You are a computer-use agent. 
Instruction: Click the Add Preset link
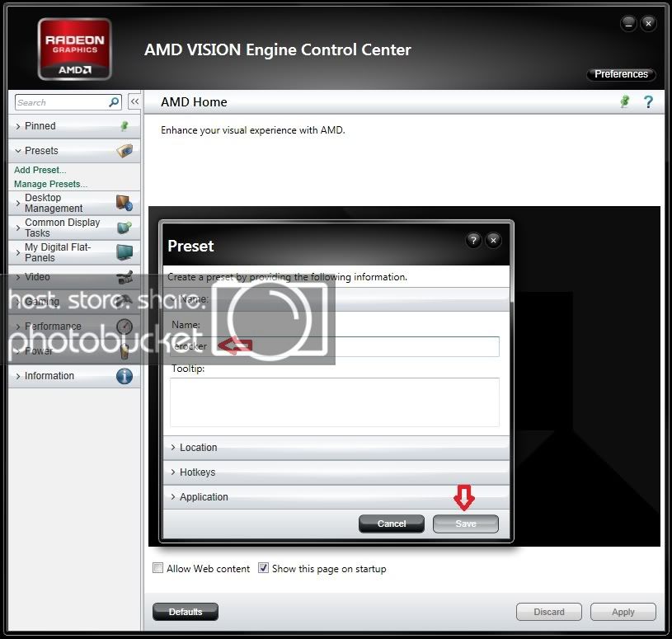[x=40, y=170]
